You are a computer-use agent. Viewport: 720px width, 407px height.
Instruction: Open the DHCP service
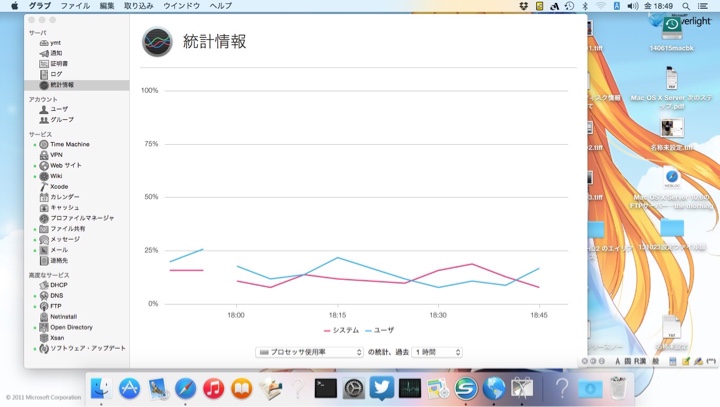pyautogui.click(x=53, y=285)
